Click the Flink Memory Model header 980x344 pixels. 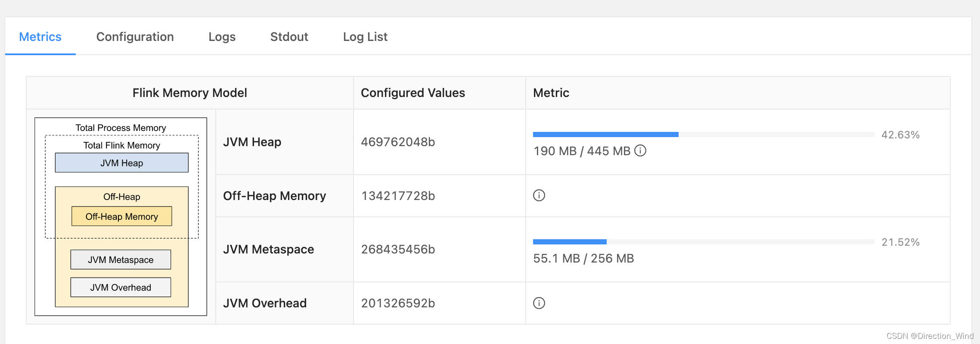[x=189, y=93]
